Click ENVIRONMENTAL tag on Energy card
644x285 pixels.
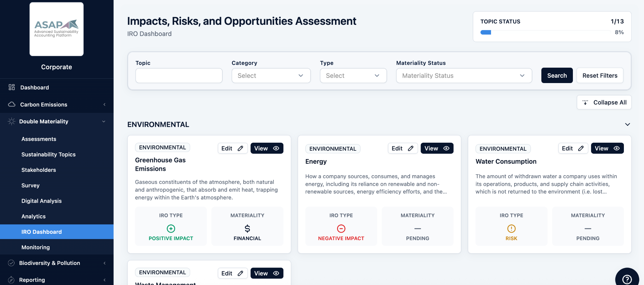point(333,149)
